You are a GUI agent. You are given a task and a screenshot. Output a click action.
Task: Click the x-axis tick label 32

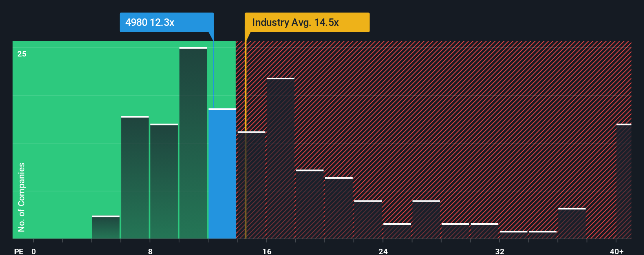(x=499, y=251)
